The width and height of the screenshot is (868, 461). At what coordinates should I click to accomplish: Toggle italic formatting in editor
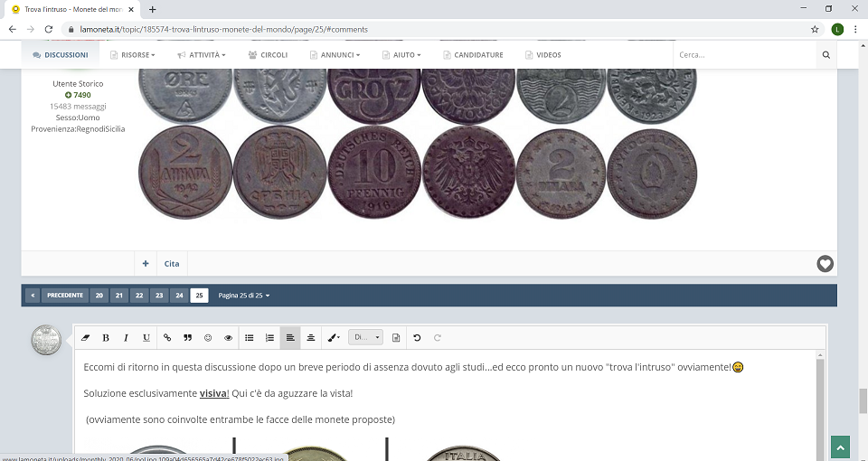[126, 337]
